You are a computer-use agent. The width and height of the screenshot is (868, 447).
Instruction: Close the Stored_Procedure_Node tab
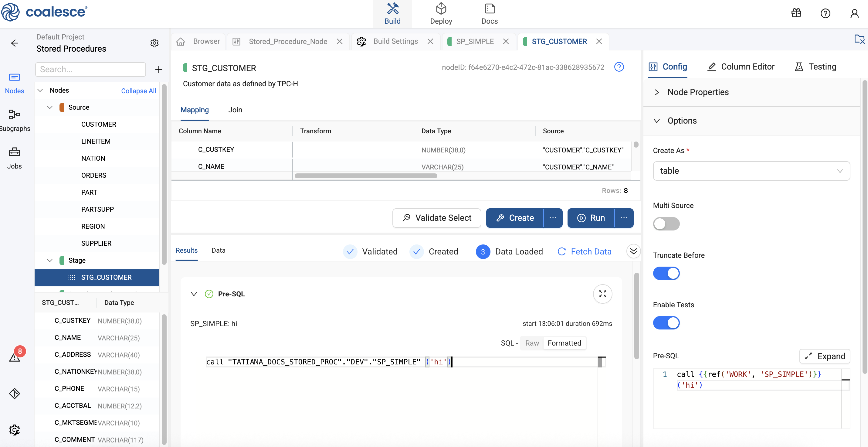(x=340, y=42)
